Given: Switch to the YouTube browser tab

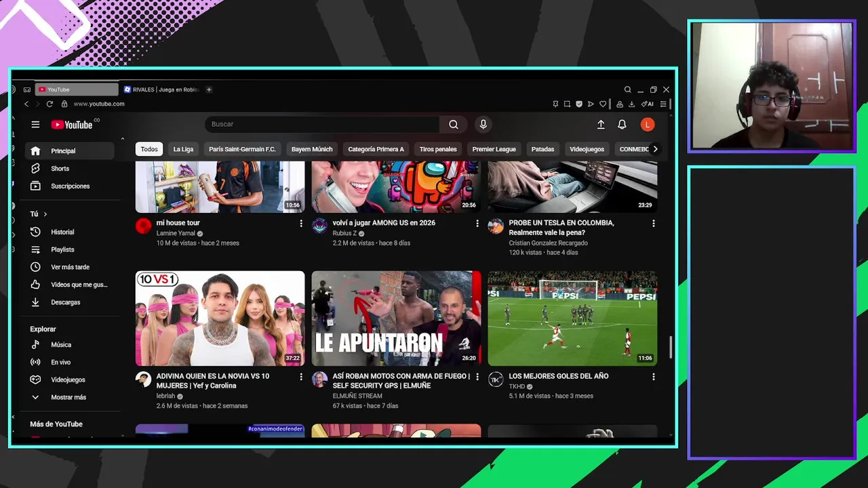Looking at the screenshot, I should pyautogui.click(x=77, y=89).
